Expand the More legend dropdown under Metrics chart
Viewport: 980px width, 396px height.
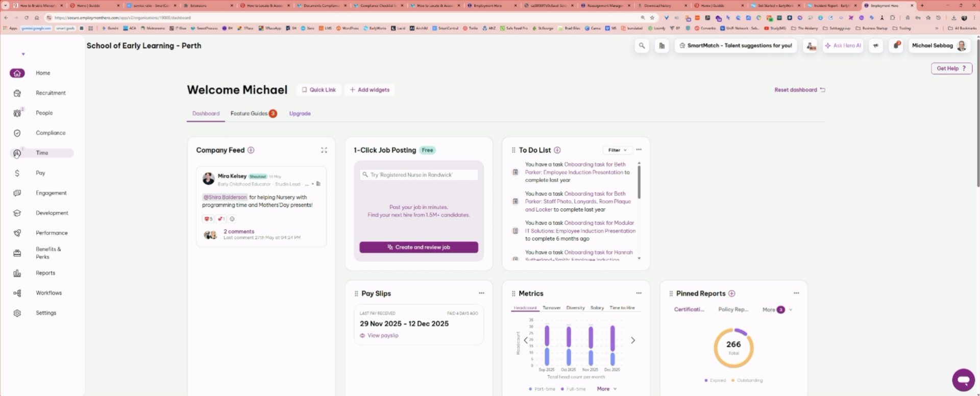point(606,389)
